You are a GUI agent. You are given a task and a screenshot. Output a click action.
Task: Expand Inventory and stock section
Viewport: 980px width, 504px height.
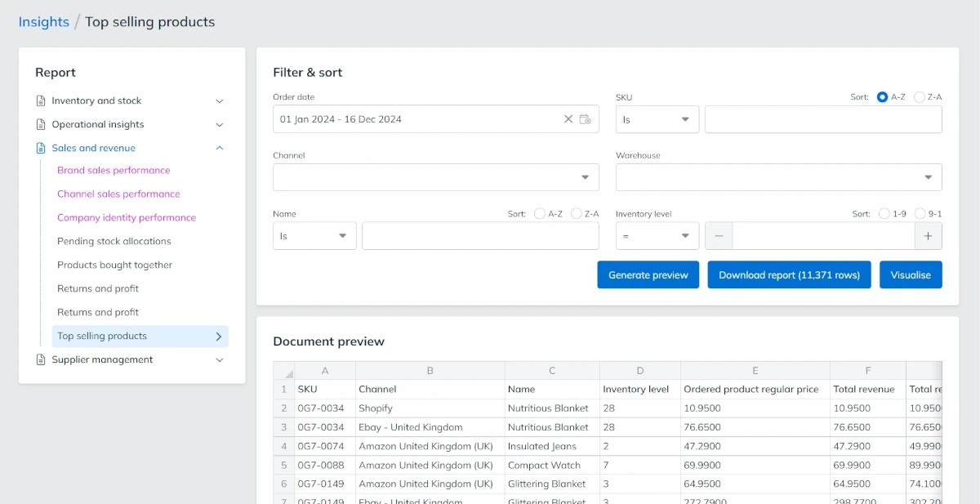coord(219,101)
